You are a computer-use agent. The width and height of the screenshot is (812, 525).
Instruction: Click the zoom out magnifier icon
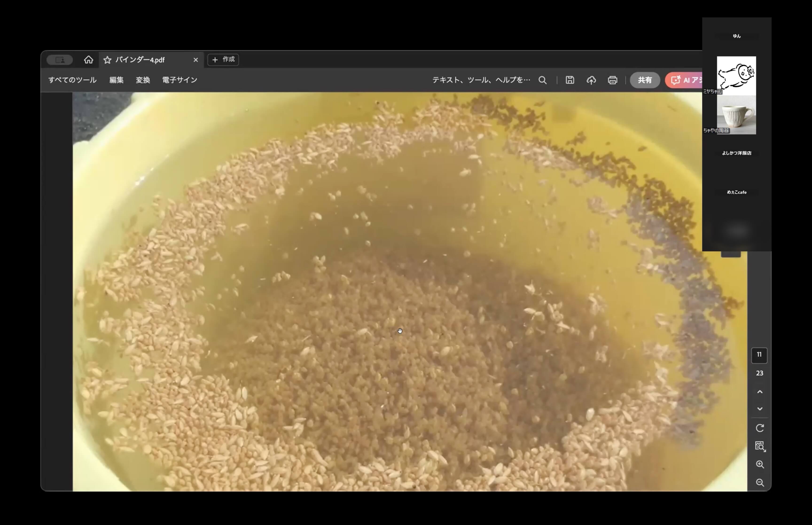(760, 482)
